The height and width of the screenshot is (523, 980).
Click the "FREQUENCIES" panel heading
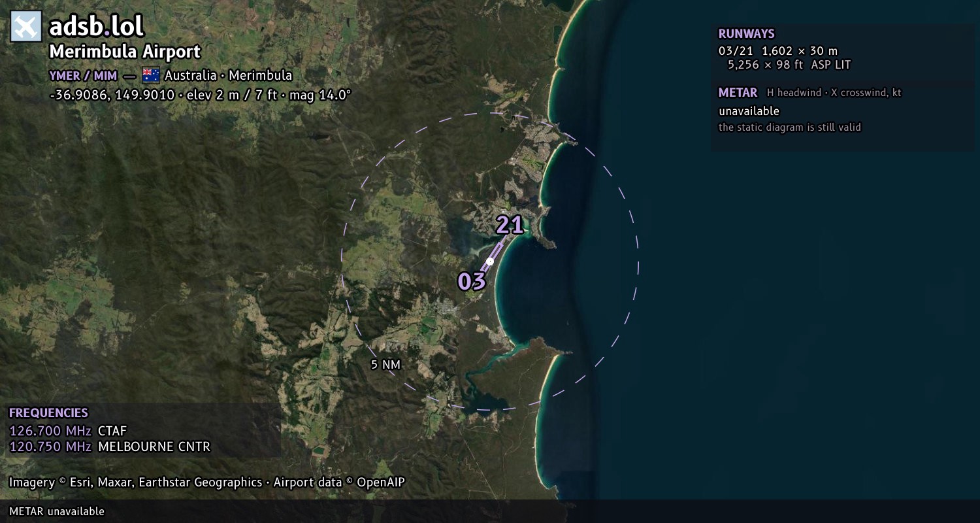pyautogui.click(x=48, y=413)
